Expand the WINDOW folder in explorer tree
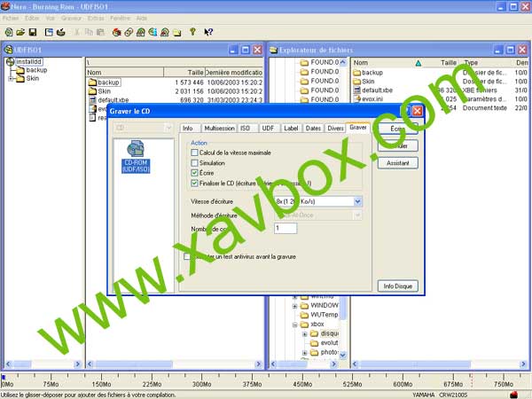The width and height of the screenshot is (532, 399). [x=295, y=306]
